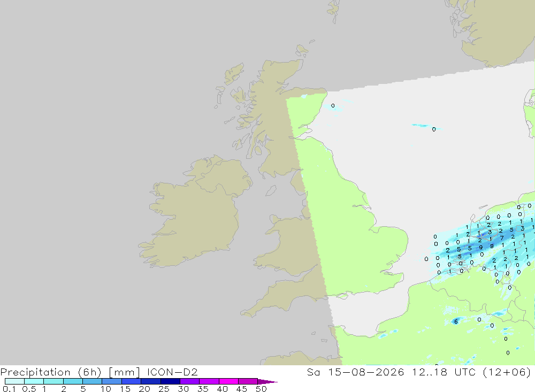The height and width of the screenshot is (392, 535).
Task: Click the '30' legend label
Action: click(x=183, y=389)
